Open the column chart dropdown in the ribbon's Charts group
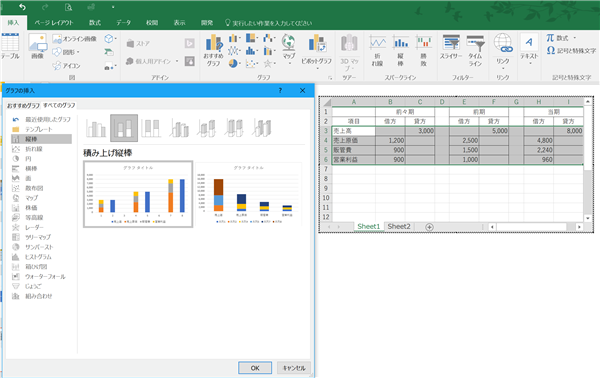This screenshot has height=378, width=600. coord(235,38)
